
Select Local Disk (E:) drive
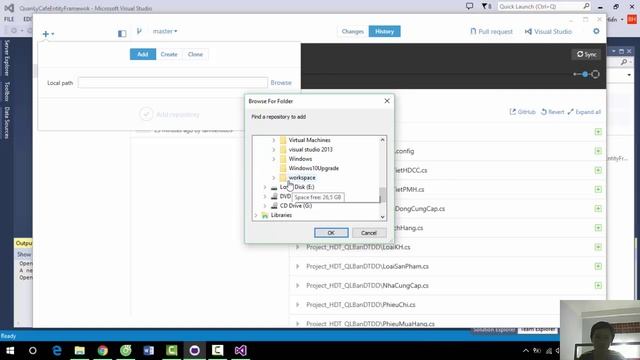click(297, 187)
